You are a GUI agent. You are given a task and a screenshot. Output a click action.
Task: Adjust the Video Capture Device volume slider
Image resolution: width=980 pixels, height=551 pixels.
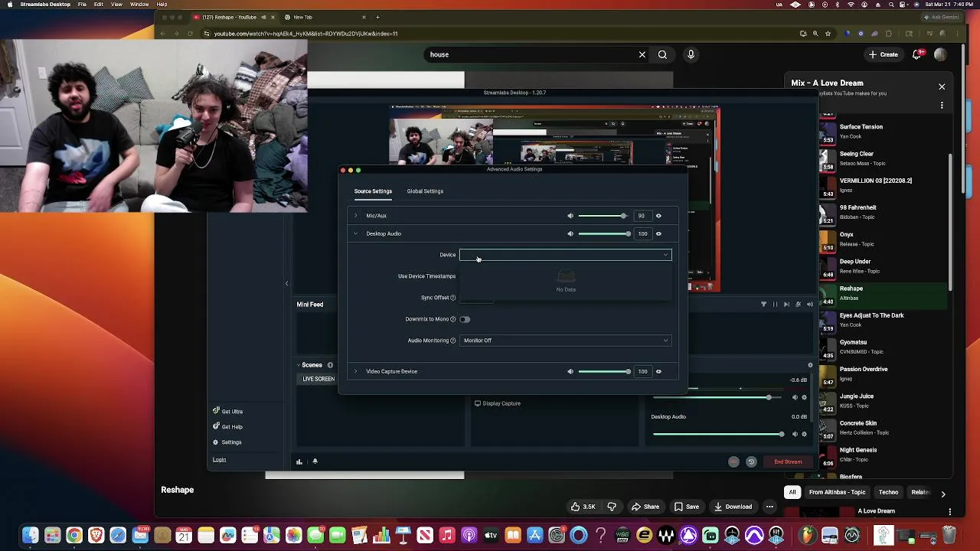pos(603,371)
